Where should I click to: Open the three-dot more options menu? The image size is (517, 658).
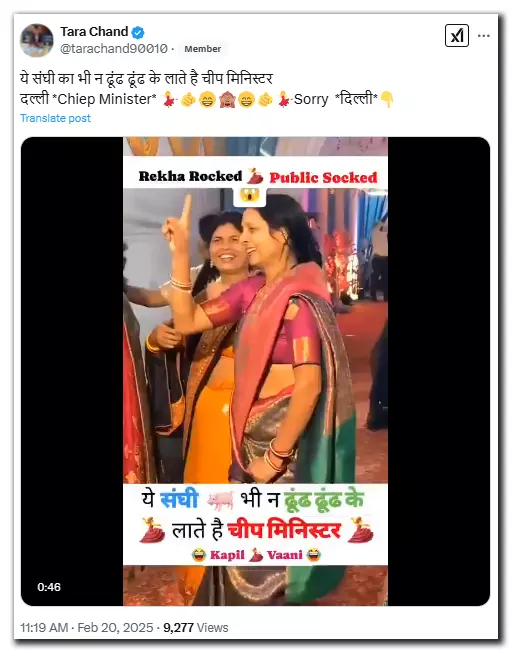point(483,36)
